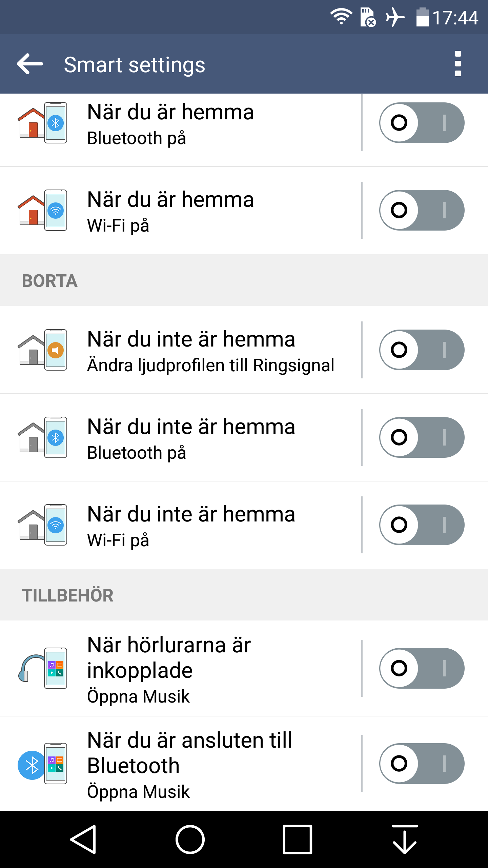
Task: Tap the down-arrow notification panel button
Action: coord(405,840)
